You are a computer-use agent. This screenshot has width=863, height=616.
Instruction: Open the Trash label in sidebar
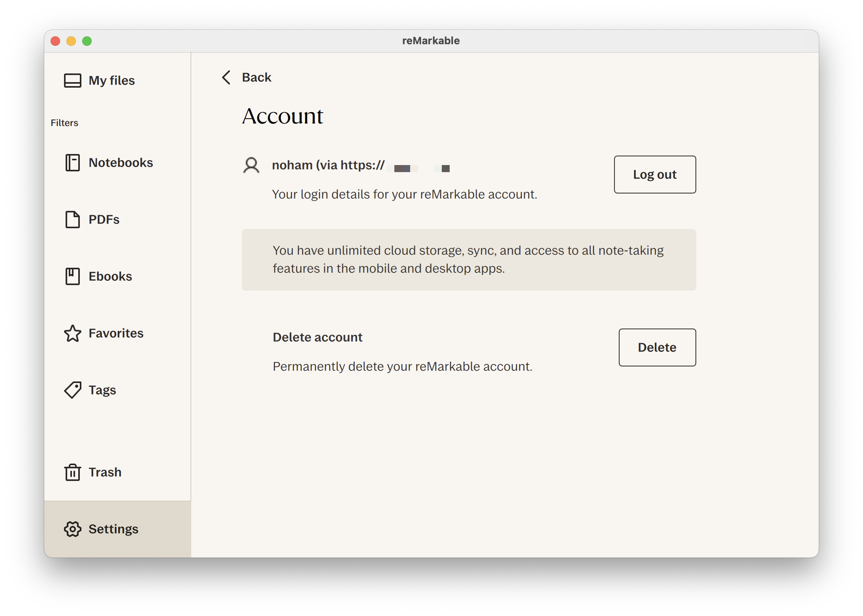[x=105, y=472]
